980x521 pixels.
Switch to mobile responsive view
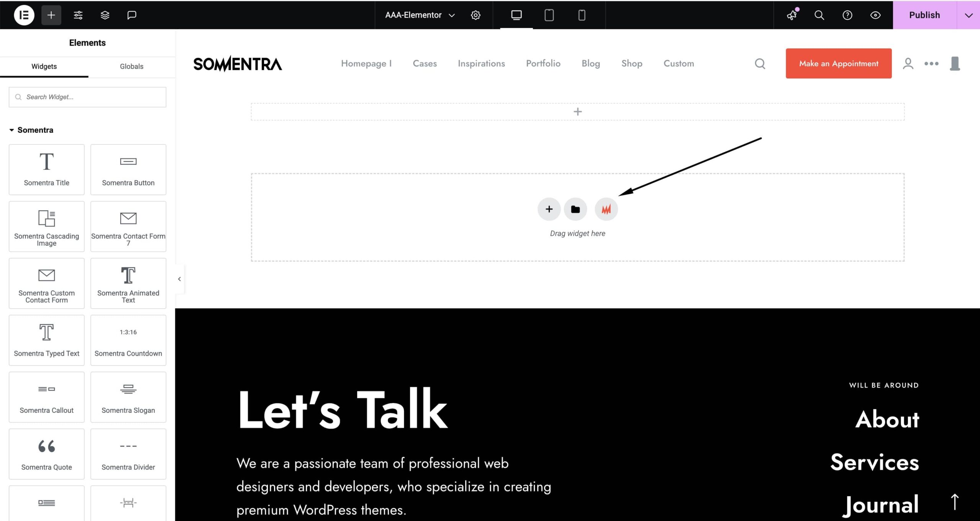581,15
